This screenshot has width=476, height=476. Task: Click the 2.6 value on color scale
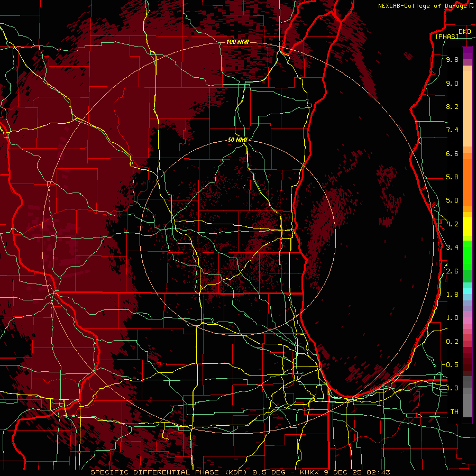452,271
